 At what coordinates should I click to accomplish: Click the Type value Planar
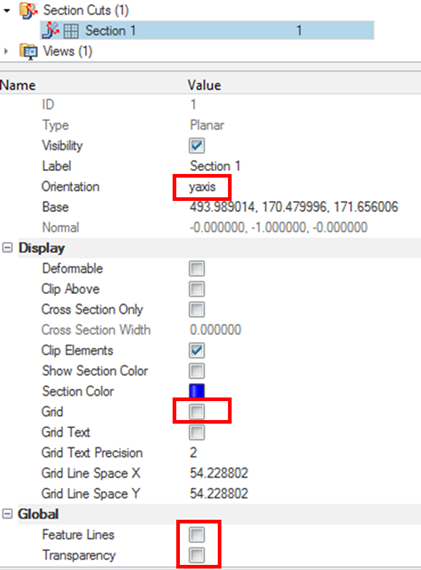tap(207, 125)
